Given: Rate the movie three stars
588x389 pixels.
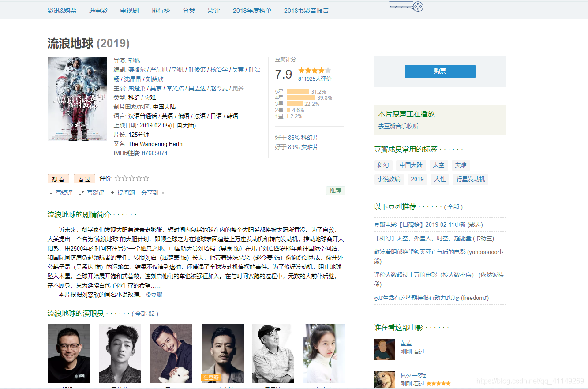Looking at the screenshot, I should coord(132,178).
